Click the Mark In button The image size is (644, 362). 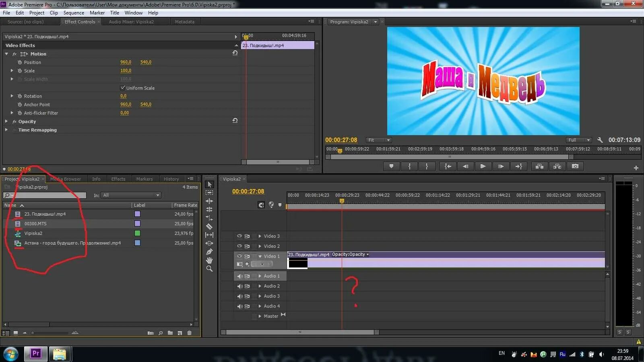pyautogui.click(x=409, y=166)
